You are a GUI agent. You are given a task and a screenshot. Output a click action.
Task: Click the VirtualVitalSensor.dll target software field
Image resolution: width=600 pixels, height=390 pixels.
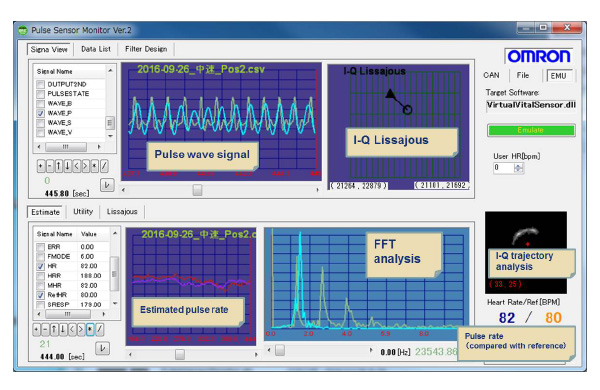(531, 105)
